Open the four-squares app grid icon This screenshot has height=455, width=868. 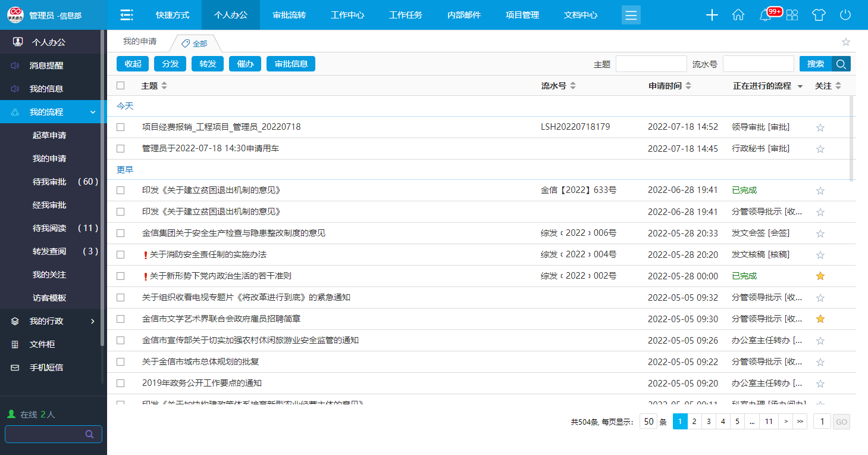click(792, 15)
